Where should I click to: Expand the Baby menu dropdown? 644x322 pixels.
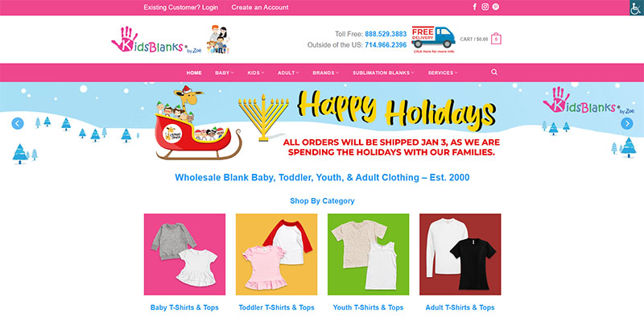225,72
